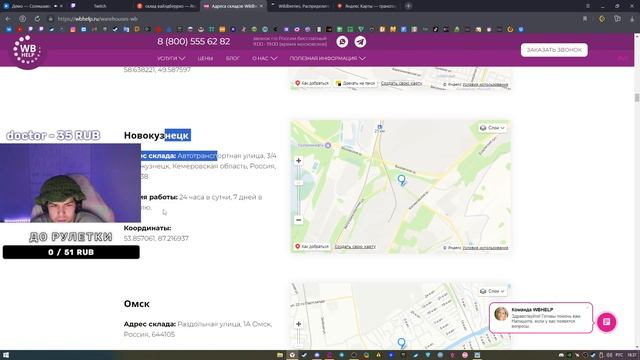The height and width of the screenshot is (360, 640).
Task: Open File Explorer from the taskbar
Action: coord(280,355)
